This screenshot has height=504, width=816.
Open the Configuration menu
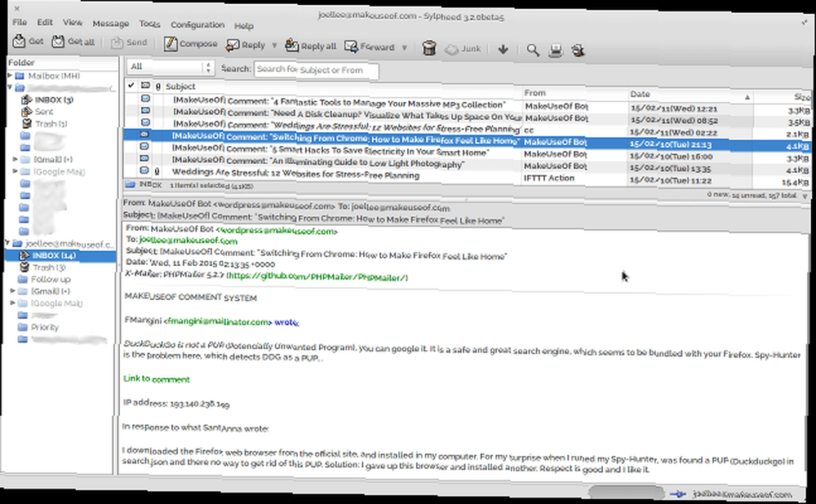tap(197, 24)
